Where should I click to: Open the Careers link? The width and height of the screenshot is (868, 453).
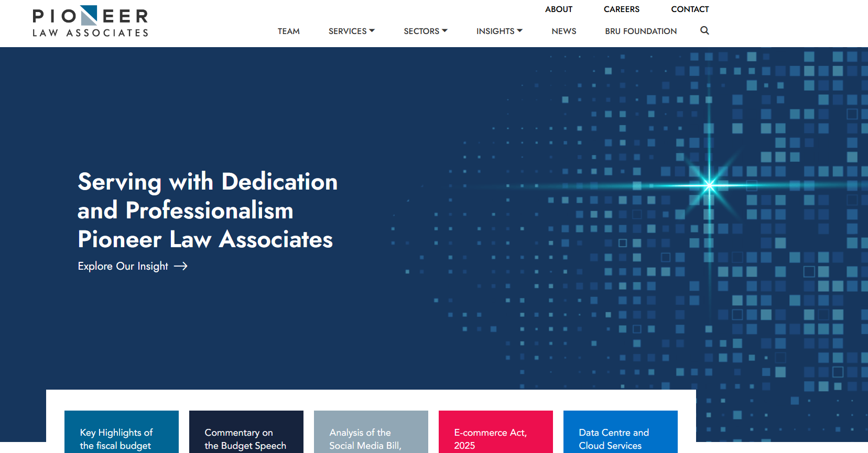point(622,9)
